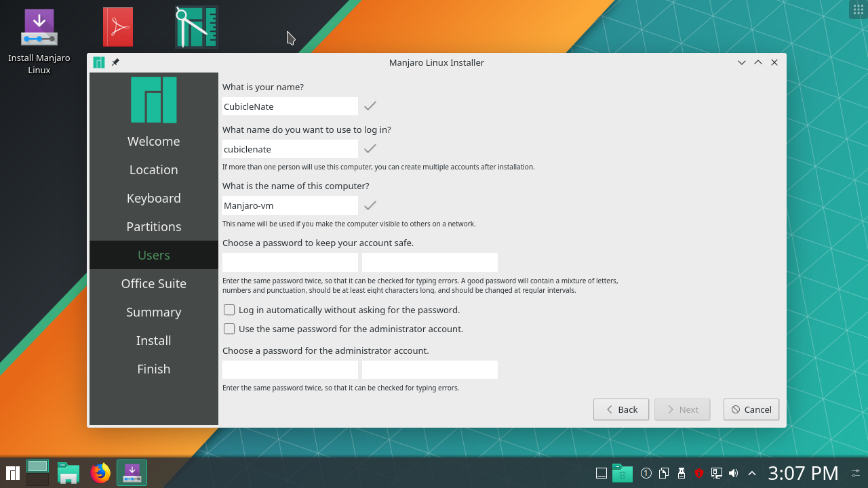Expand the system tray hidden icons
Screen dimensions: 868x488
[751, 472]
